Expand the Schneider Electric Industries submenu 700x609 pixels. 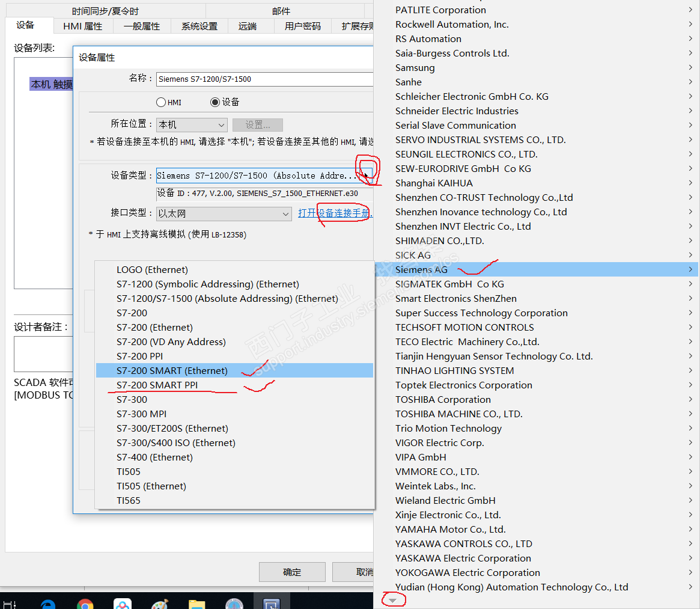coord(690,111)
